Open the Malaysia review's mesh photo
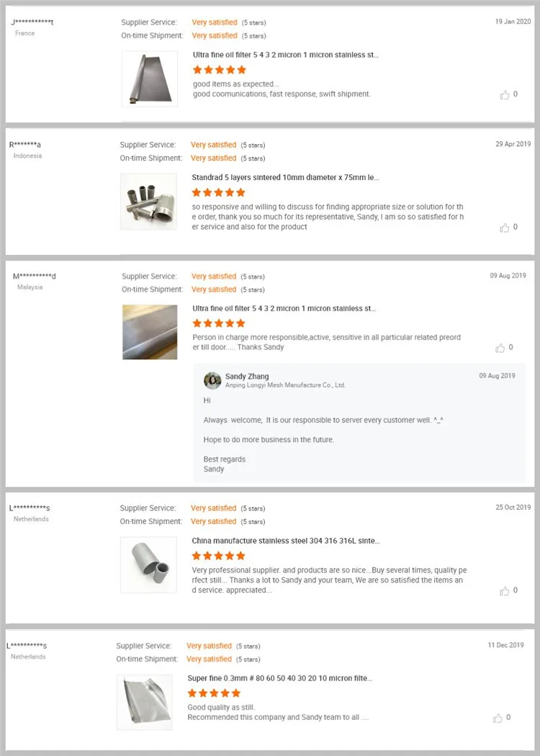Screen dimensions: 540x756 [x=150, y=332]
